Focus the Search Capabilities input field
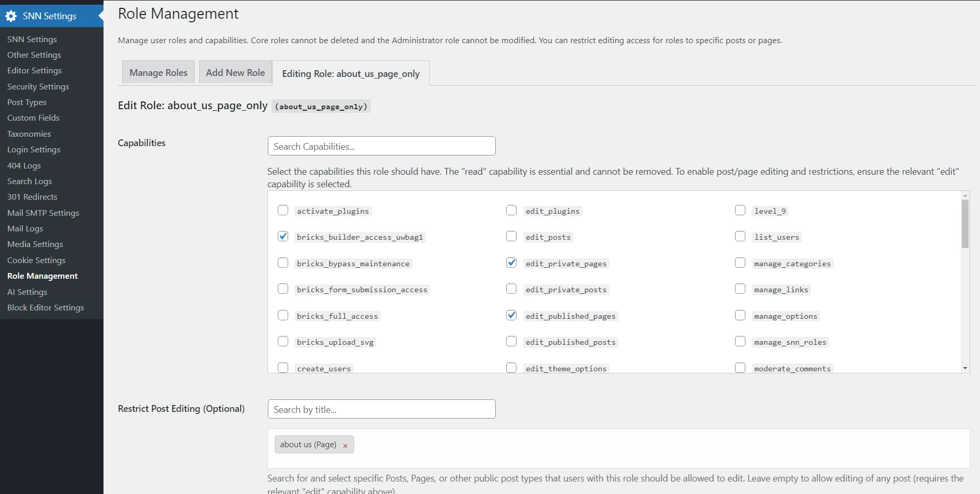 click(381, 146)
